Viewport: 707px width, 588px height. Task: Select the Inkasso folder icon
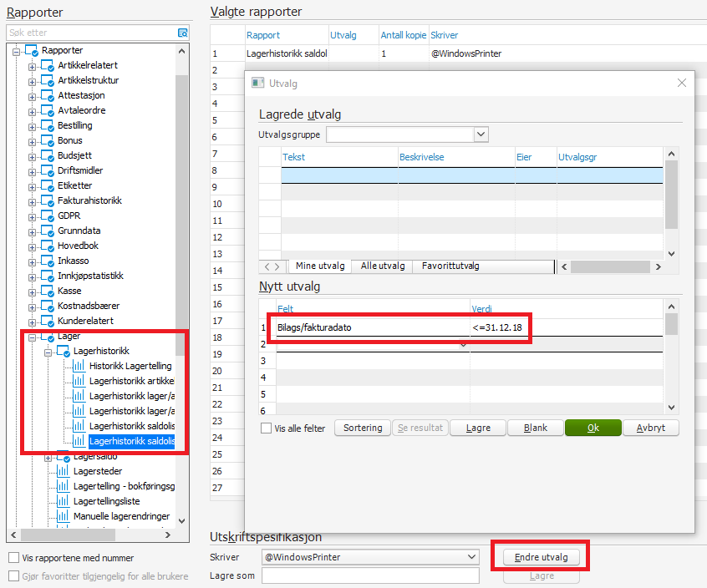(48, 261)
